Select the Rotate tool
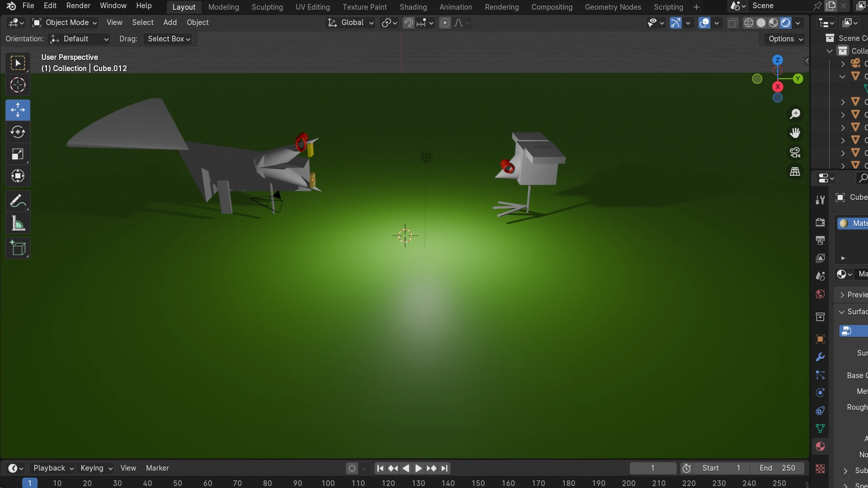This screenshot has width=868, height=488. pos(17,132)
